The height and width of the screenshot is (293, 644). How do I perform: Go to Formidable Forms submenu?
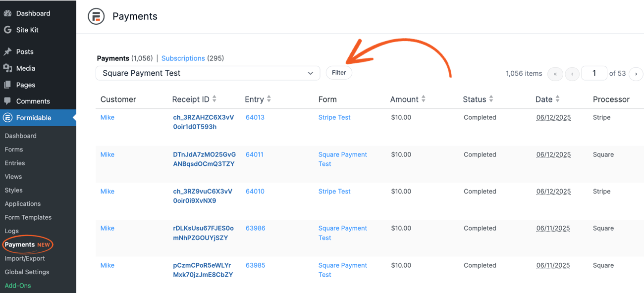coord(14,149)
